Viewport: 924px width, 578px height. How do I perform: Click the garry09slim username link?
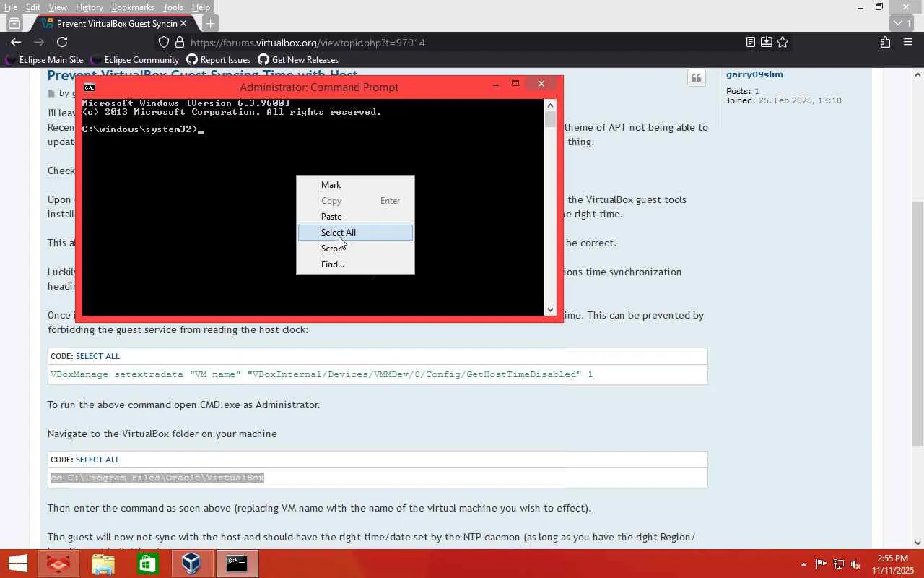754,74
